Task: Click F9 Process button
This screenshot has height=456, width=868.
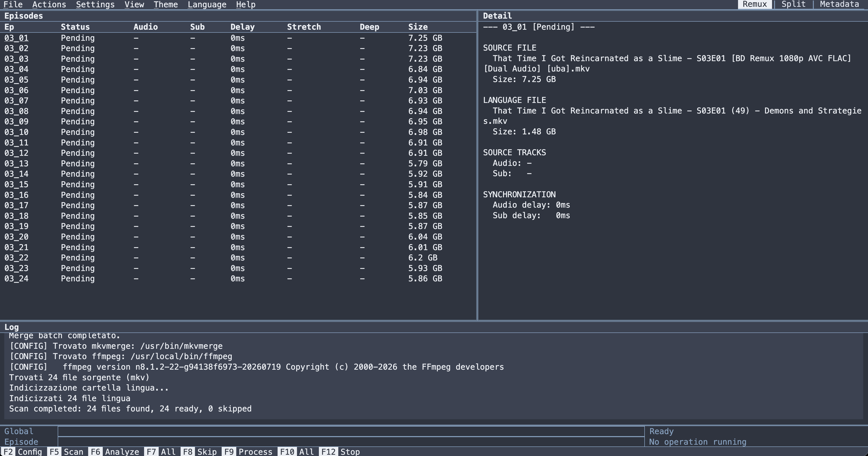Action: click(x=248, y=452)
